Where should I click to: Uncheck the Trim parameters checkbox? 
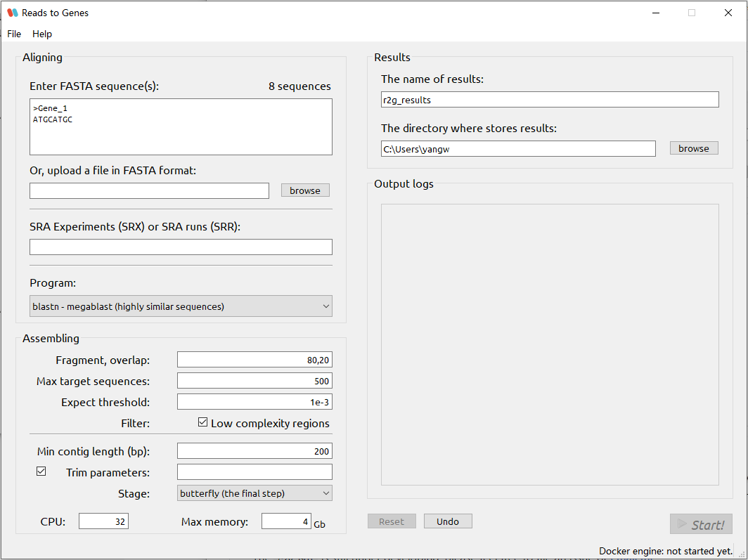point(41,471)
